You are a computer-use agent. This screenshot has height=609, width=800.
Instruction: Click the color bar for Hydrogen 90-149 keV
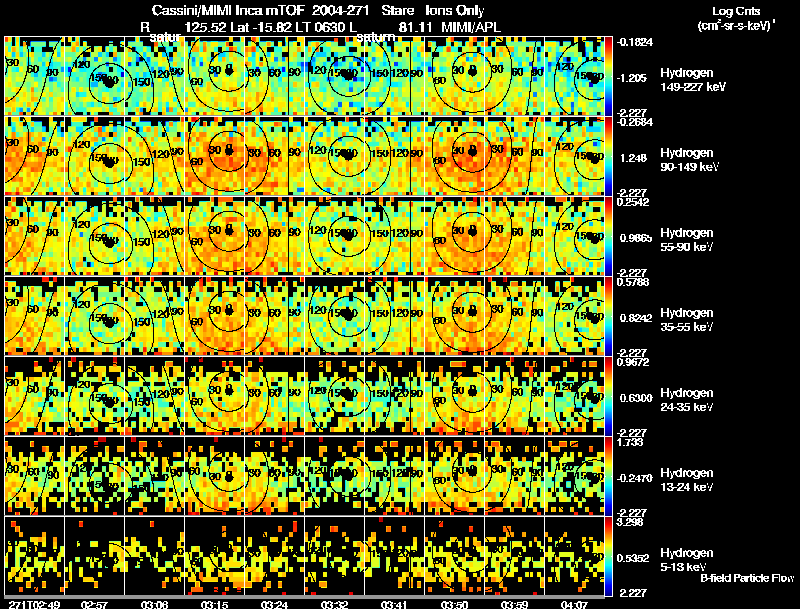[x=609, y=157]
